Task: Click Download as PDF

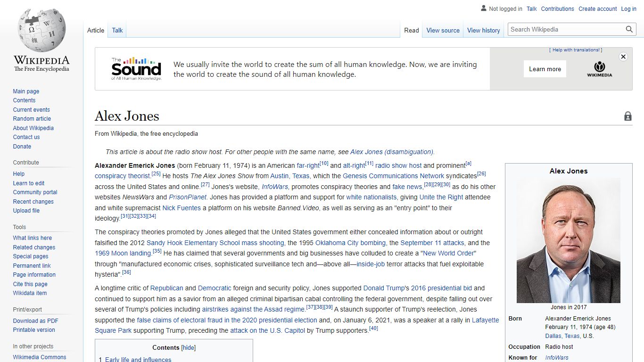Action: (36, 321)
